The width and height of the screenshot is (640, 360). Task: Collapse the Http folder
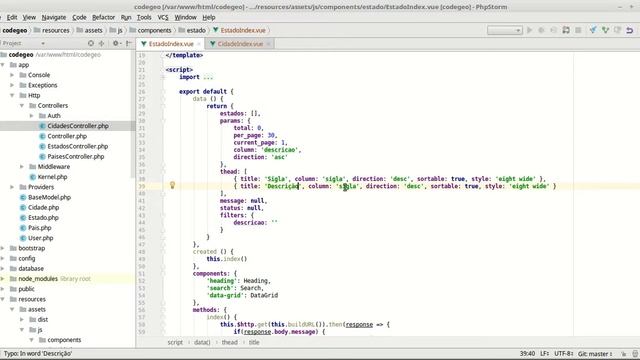click(12, 96)
